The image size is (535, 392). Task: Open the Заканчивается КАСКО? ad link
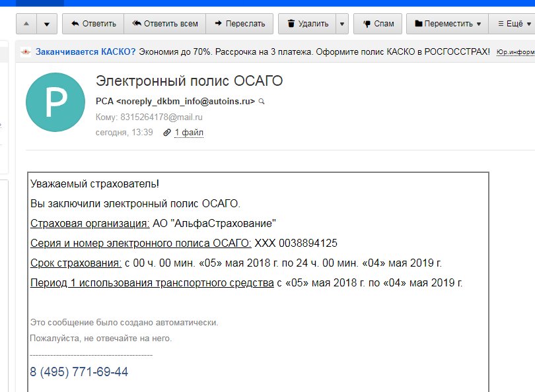click(85, 52)
